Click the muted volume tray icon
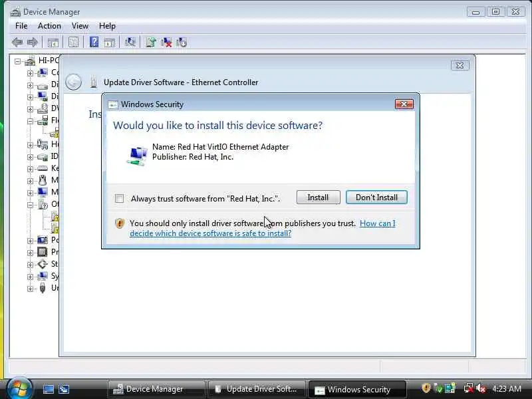 coord(481,388)
